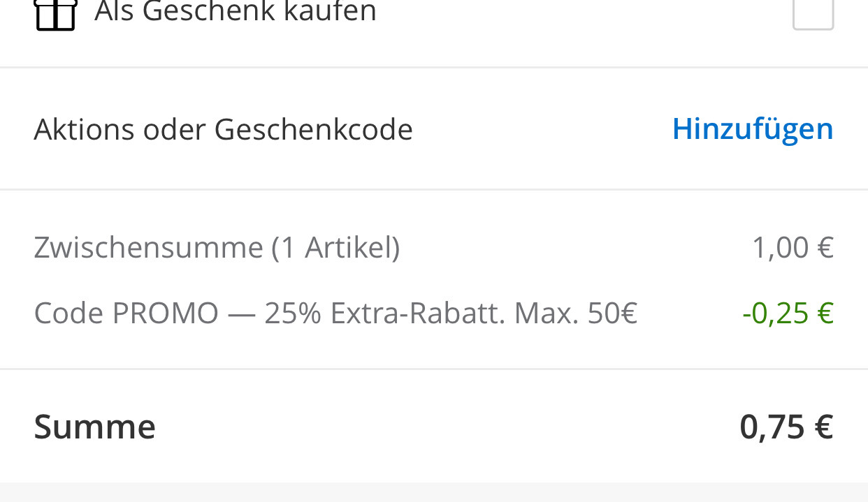Click the word Aktions
This screenshot has width=868, height=502.
(x=84, y=130)
